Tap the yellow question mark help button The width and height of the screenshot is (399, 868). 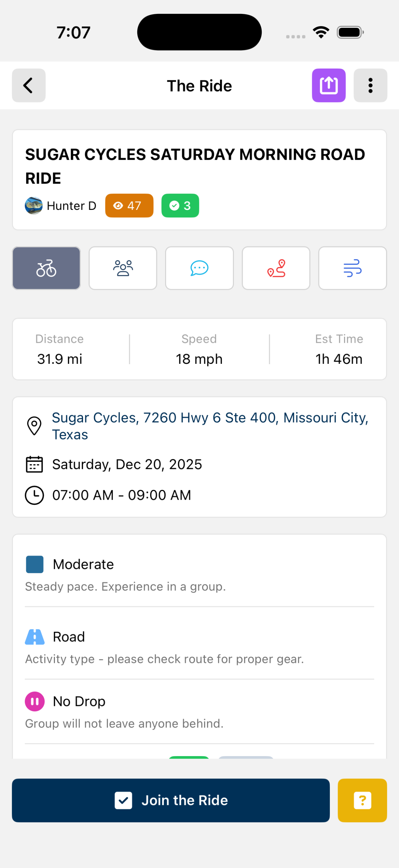point(362,800)
